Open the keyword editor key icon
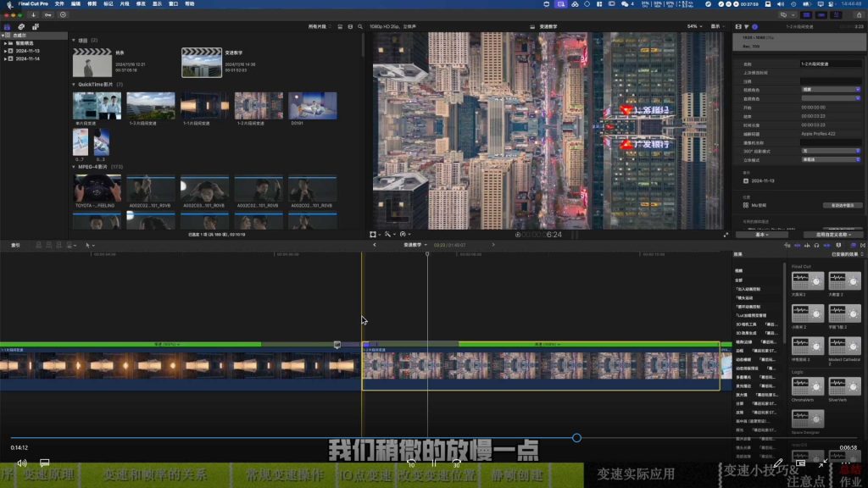 pos(48,15)
